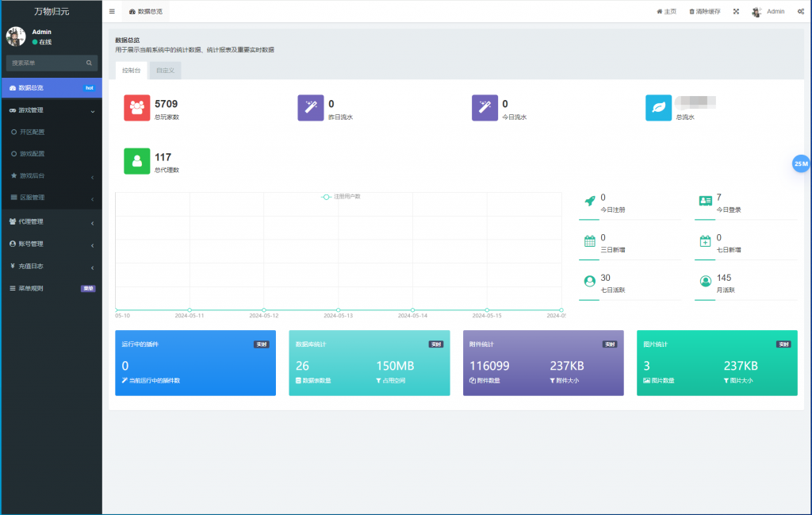Toggle the sidebar with the hamburger icon
The image size is (812, 515).
pyautogui.click(x=112, y=11)
